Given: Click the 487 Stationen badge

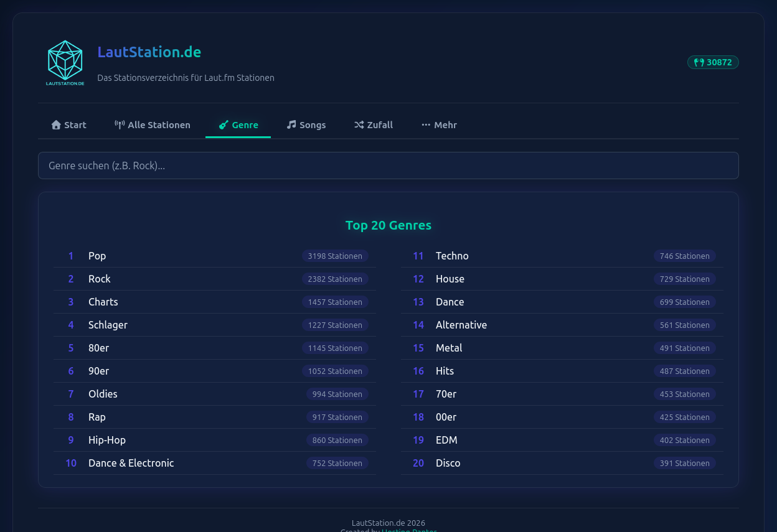Looking at the screenshot, I should point(684,371).
